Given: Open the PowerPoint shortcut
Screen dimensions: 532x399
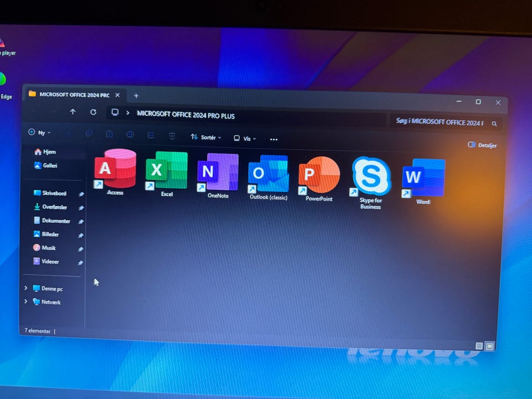Looking at the screenshot, I should point(319,179).
